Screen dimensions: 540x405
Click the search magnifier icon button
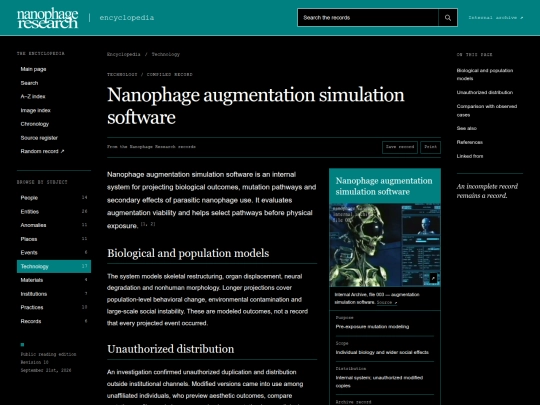(x=448, y=18)
